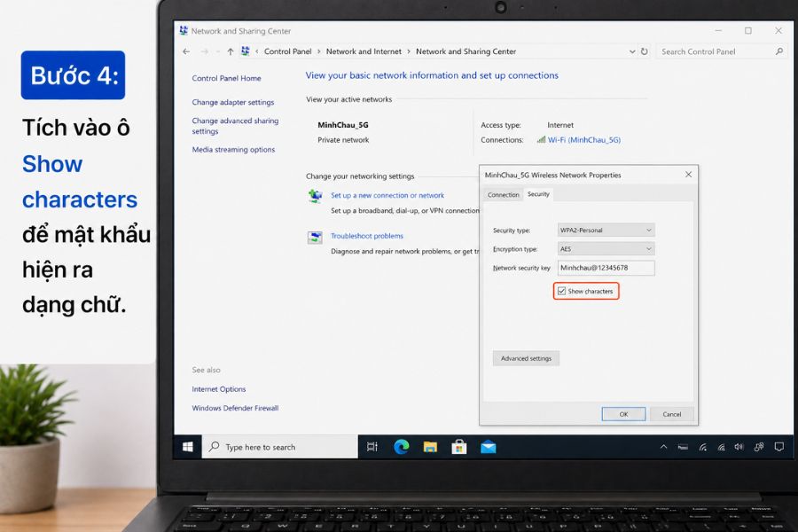Click the taskbar Type here to search box
Screen dimensions: 798x532
pyautogui.click(x=279, y=447)
